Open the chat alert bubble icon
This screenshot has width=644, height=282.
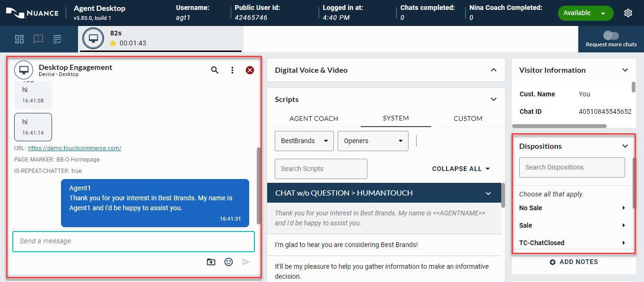38,39
